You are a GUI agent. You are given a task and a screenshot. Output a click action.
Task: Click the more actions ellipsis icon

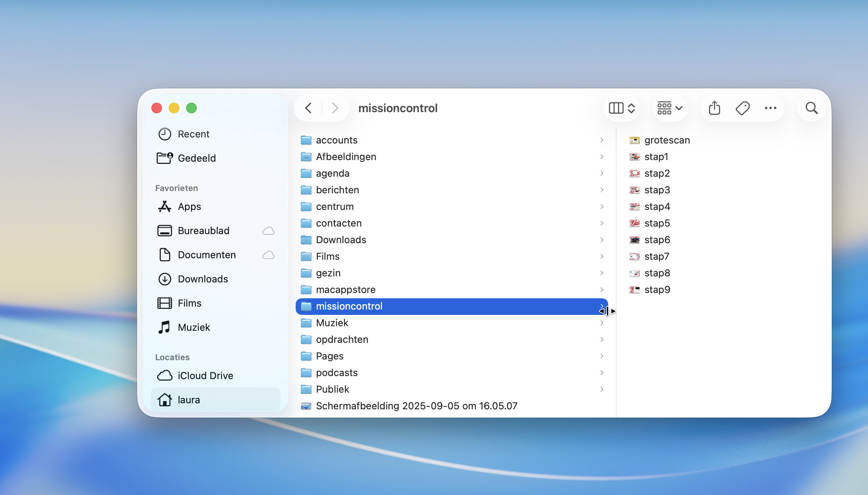[x=770, y=108]
